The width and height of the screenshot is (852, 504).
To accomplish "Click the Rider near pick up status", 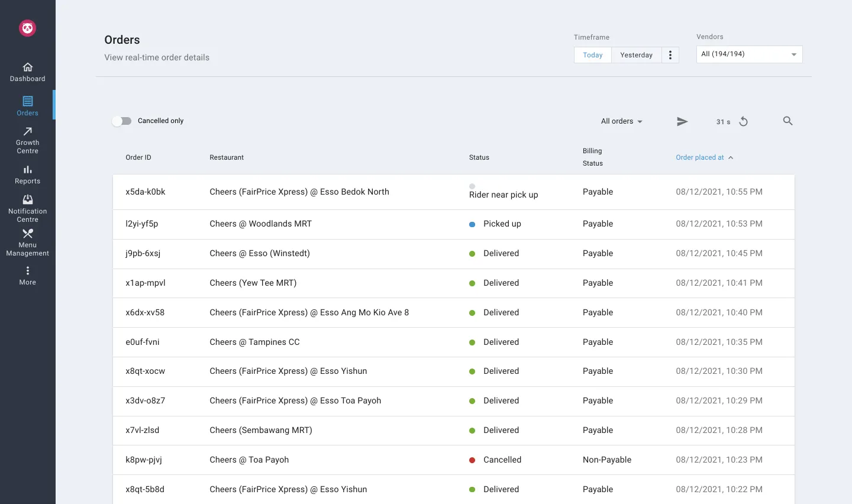I will tap(504, 195).
